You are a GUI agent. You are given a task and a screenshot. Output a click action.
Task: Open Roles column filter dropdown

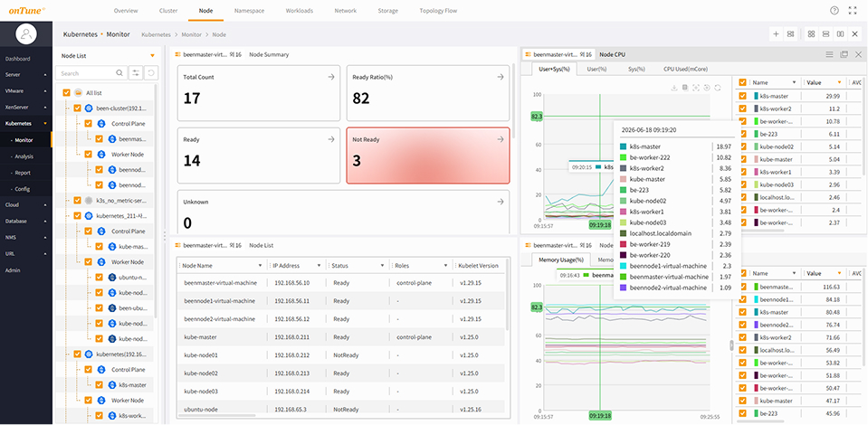click(445, 266)
